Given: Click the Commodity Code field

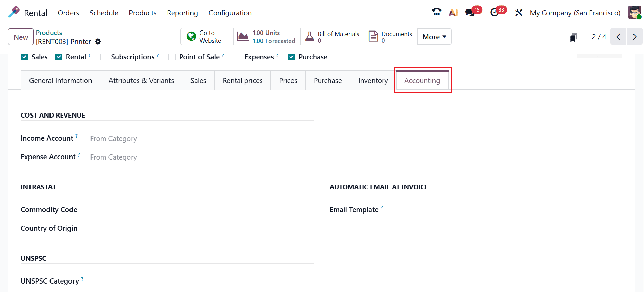Looking at the screenshot, I should point(202,210).
